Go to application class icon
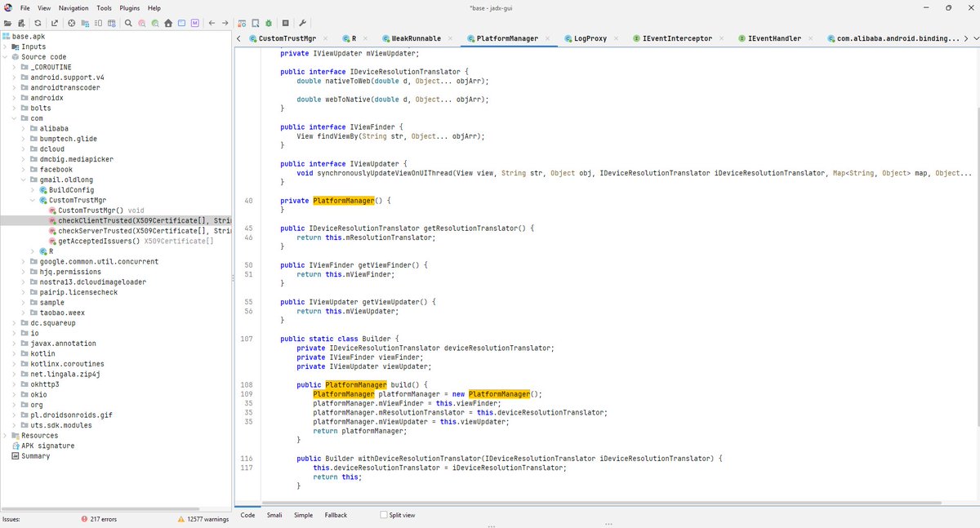Image resolution: width=980 pixels, height=528 pixels. [x=181, y=23]
